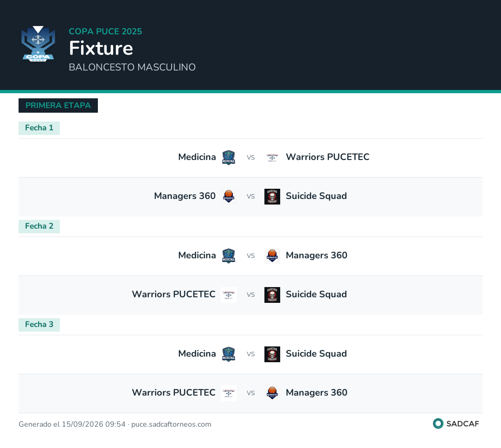
Task: Open Warriors PUCETEC team name in Fecha 1
Action: pyautogui.click(x=328, y=157)
